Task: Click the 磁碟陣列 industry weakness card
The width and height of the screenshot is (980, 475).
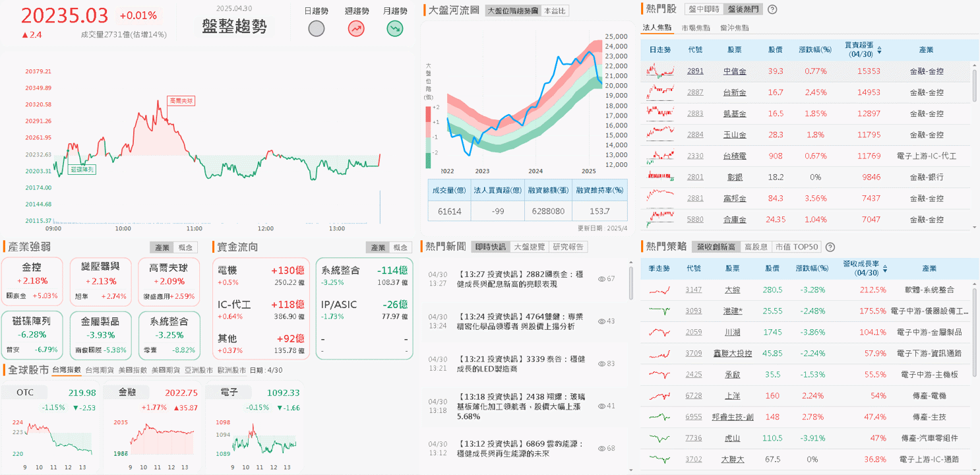Action: click(x=32, y=335)
